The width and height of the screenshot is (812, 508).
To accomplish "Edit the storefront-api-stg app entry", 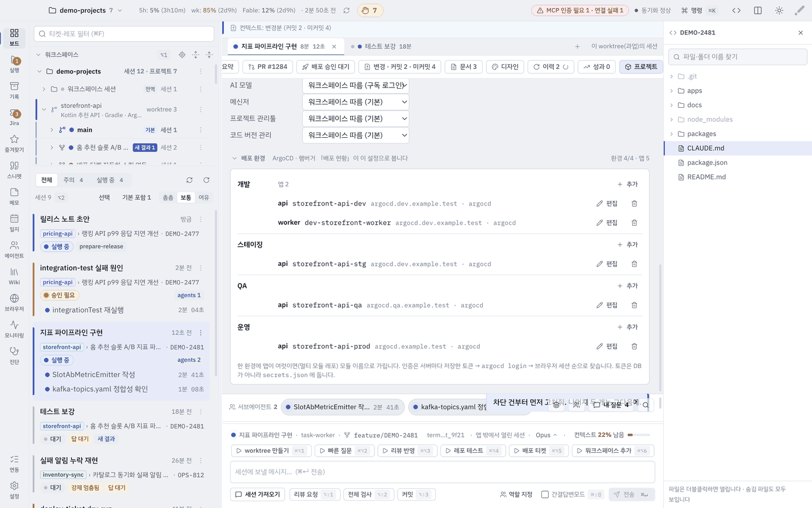I will (607, 264).
